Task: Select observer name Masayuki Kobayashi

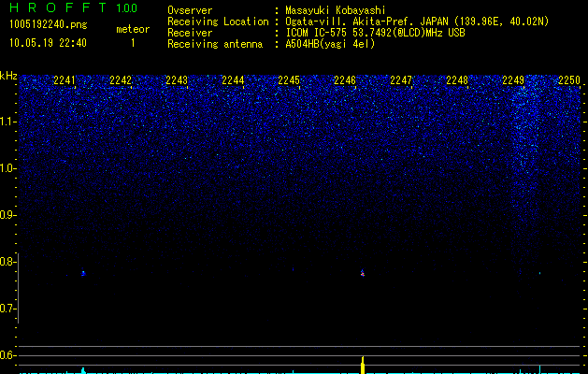Action: click(335, 10)
